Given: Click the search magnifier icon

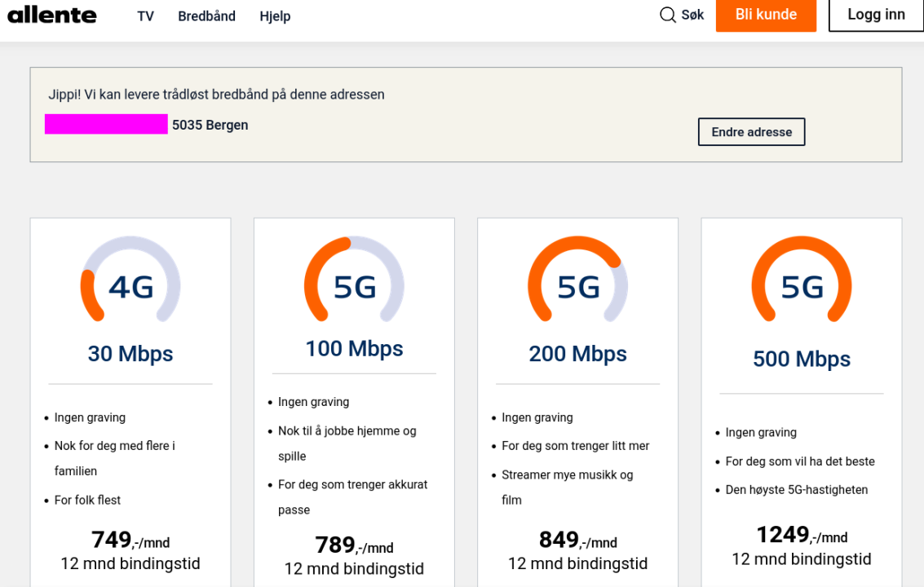Looking at the screenshot, I should click(x=668, y=15).
